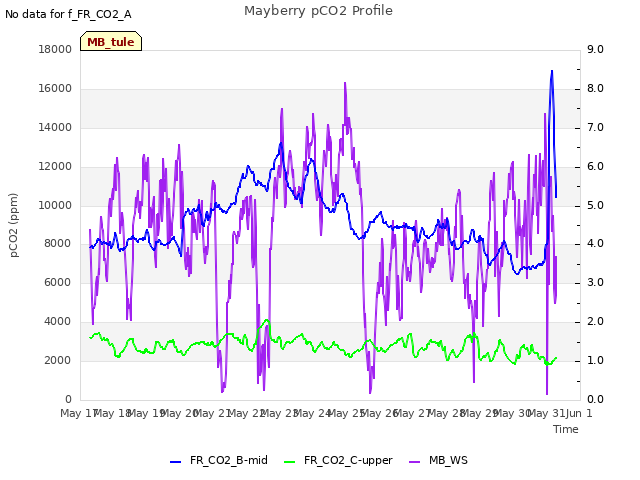The height and width of the screenshot is (480, 640).
Task: Click the 14000 left axis tick label
Action: tap(55, 127)
